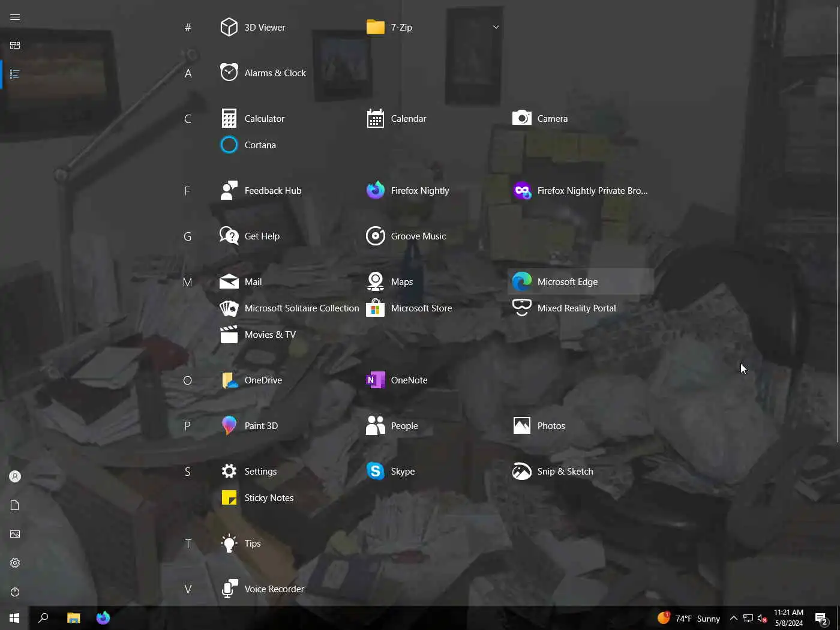Launch Firefox Nightly from the app list

tap(434, 190)
